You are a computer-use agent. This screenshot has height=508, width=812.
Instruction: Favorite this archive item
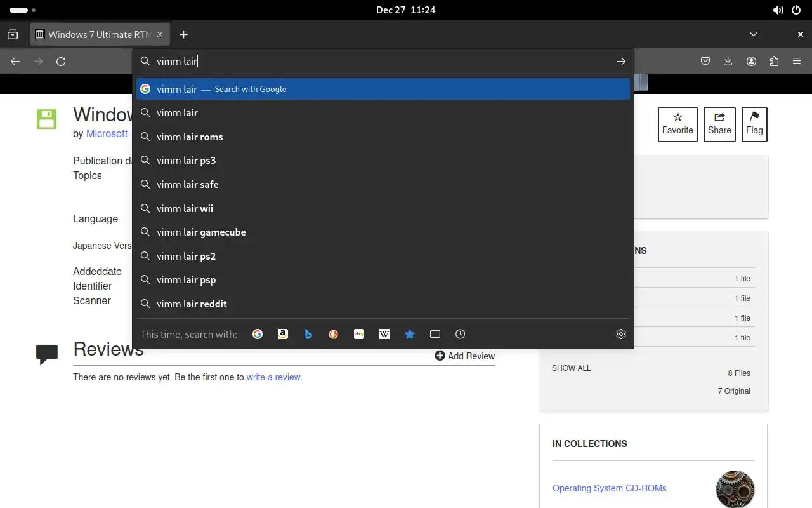coord(678,124)
